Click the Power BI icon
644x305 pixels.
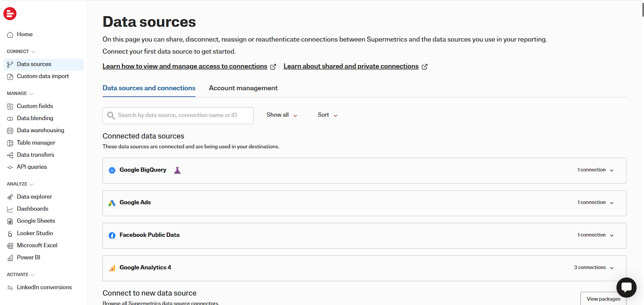tap(10, 258)
